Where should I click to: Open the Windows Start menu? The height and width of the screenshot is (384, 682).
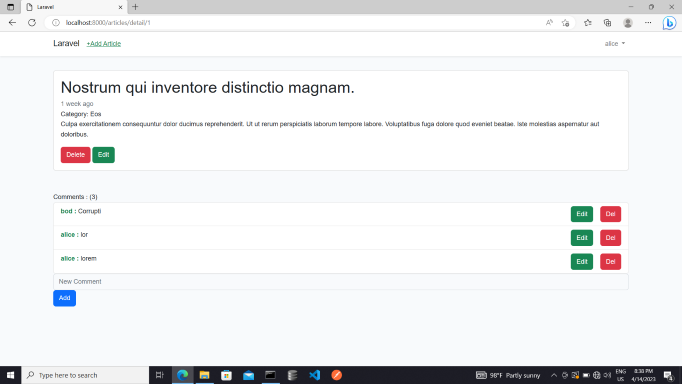tap(10, 375)
